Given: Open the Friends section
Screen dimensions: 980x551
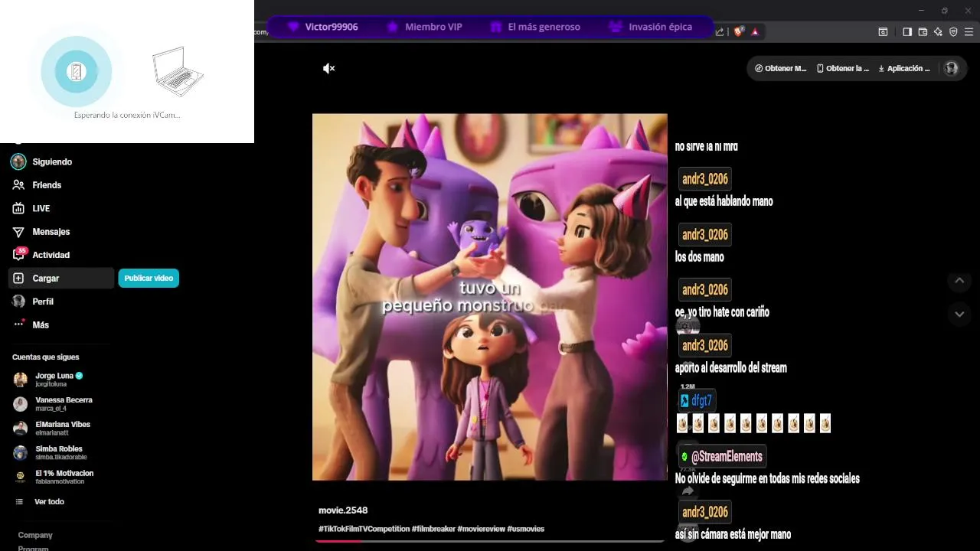Looking at the screenshot, I should pos(37,185).
